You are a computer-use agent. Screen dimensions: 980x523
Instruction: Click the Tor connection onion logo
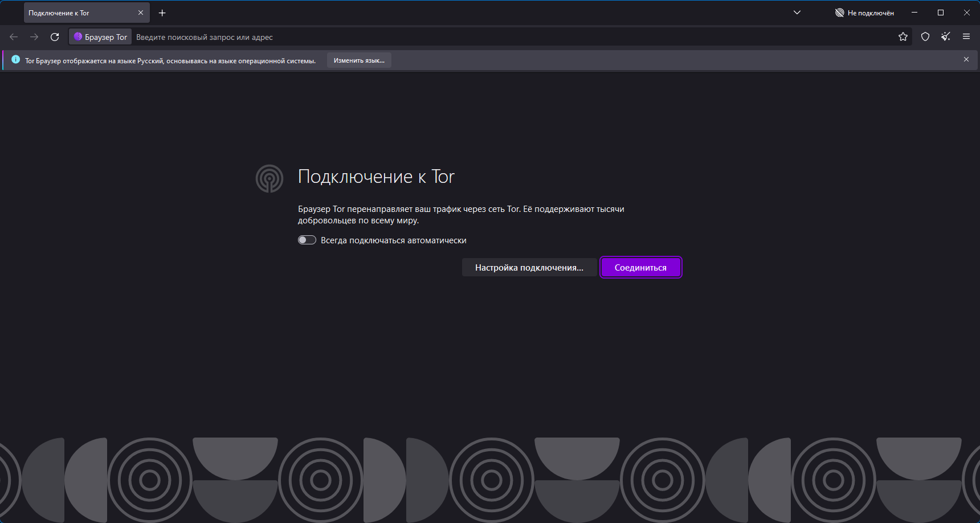pos(269,178)
